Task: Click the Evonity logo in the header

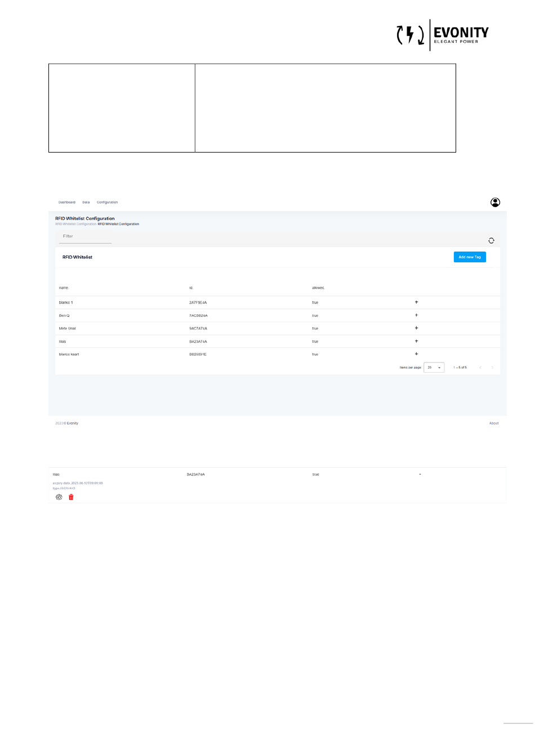Action: (443, 35)
